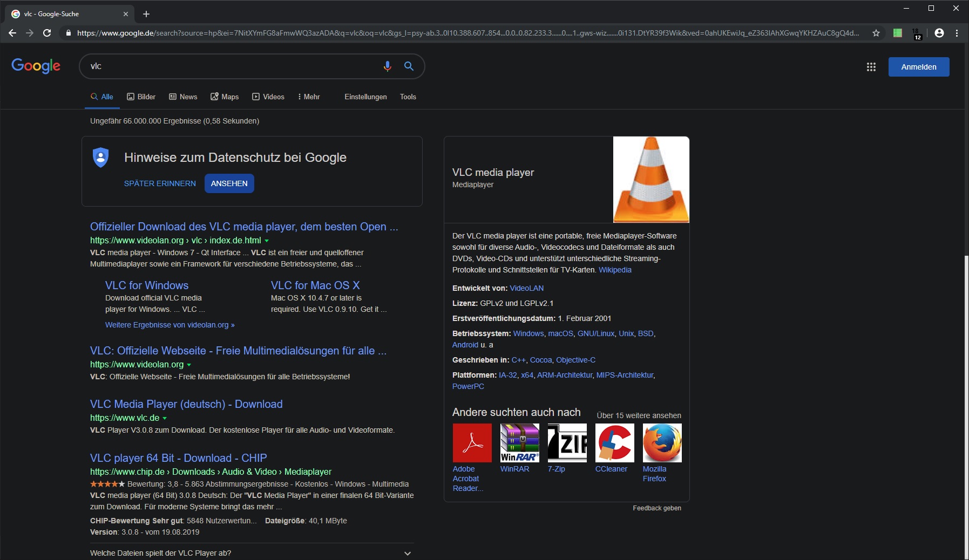This screenshot has width=969, height=560.
Task: Bookmark this page with the star icon
Action: (876, 33)
